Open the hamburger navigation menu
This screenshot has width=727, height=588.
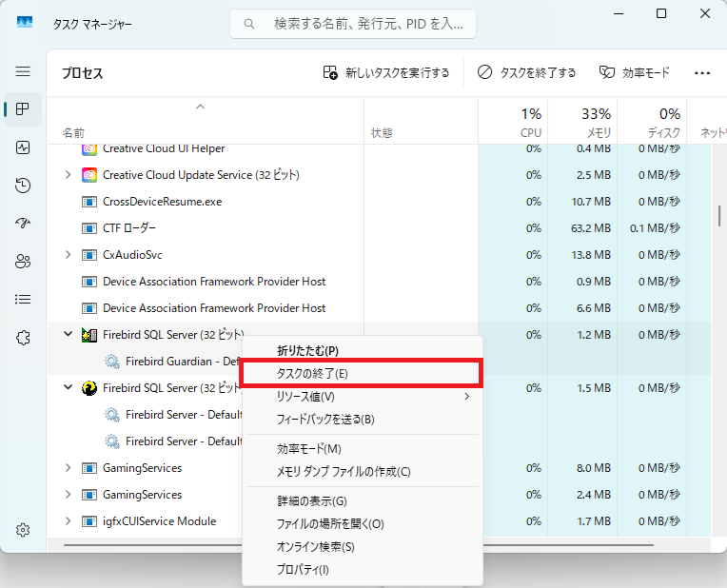[23, 71]
